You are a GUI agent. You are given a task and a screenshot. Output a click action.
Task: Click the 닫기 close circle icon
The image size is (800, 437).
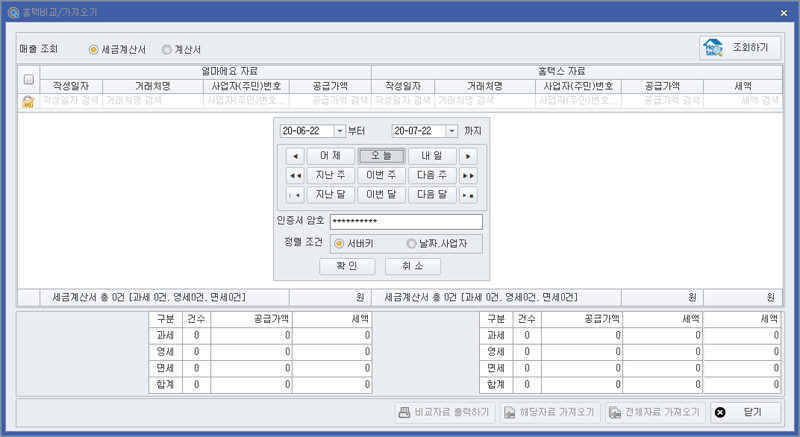(720, 413)
